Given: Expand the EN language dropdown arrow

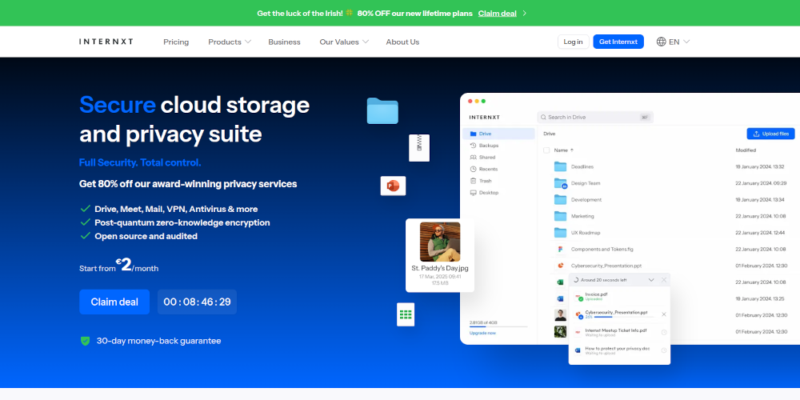Looking at the screenshot, I should coord(686,42).
